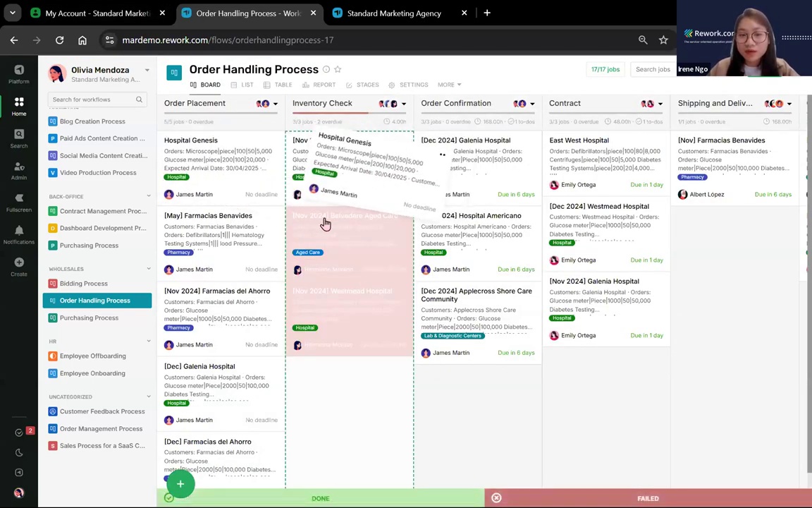
Task: Switch to the BOARD view tab
Action: click(205, 85)
